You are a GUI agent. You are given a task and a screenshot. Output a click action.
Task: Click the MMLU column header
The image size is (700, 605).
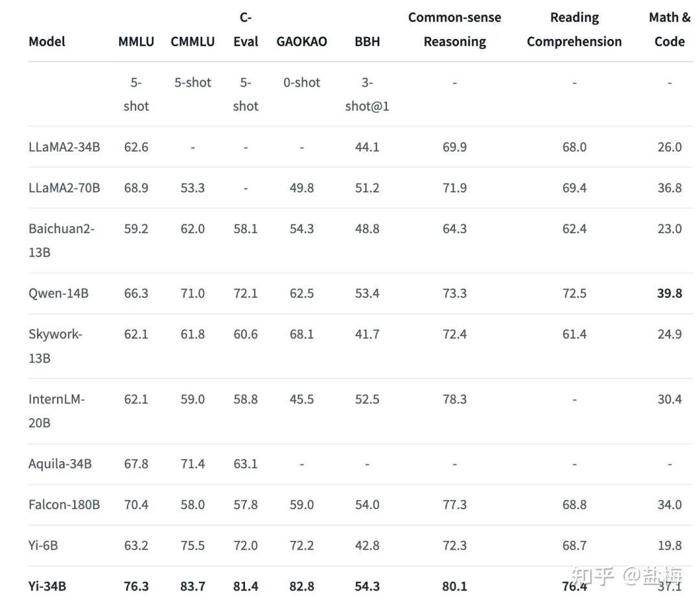click(136, 41)
